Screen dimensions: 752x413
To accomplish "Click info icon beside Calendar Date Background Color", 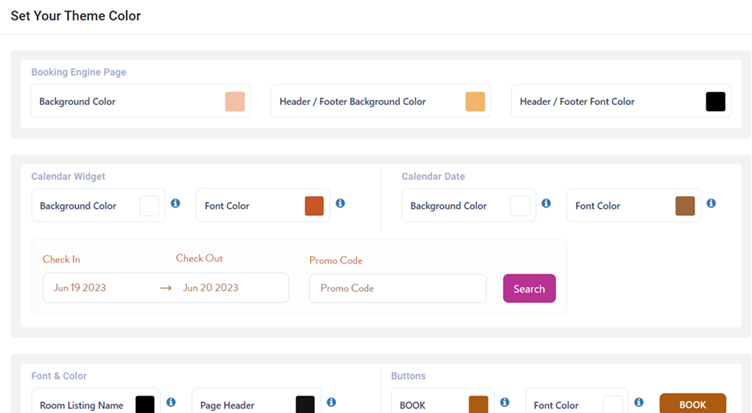I will click(x=546, y=203).
